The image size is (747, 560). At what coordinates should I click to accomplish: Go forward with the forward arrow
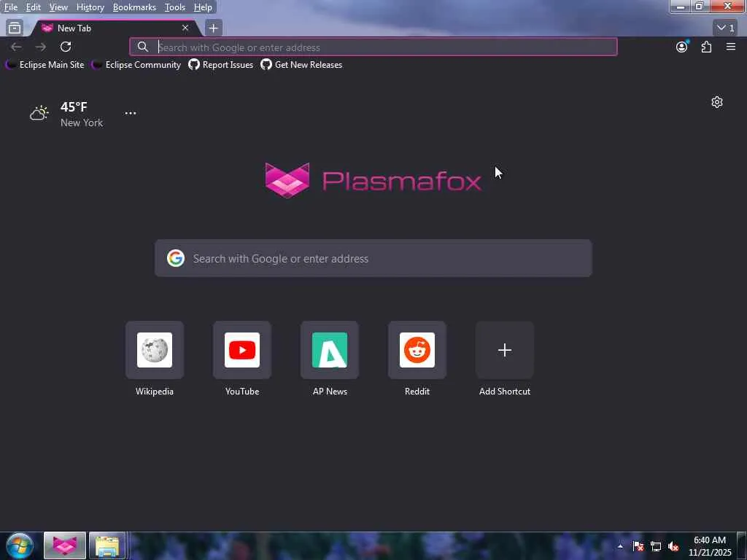click(41, 47)
